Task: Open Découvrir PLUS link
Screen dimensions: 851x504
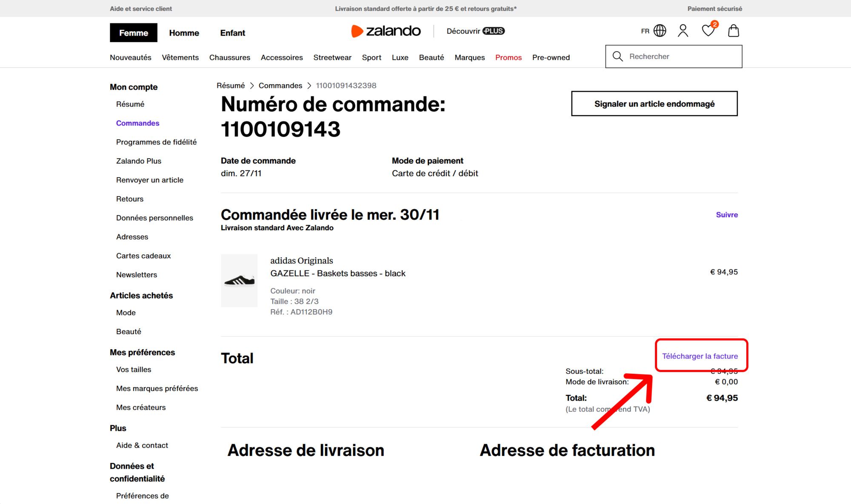Action: pyautogui.click(x=475, y=31)
